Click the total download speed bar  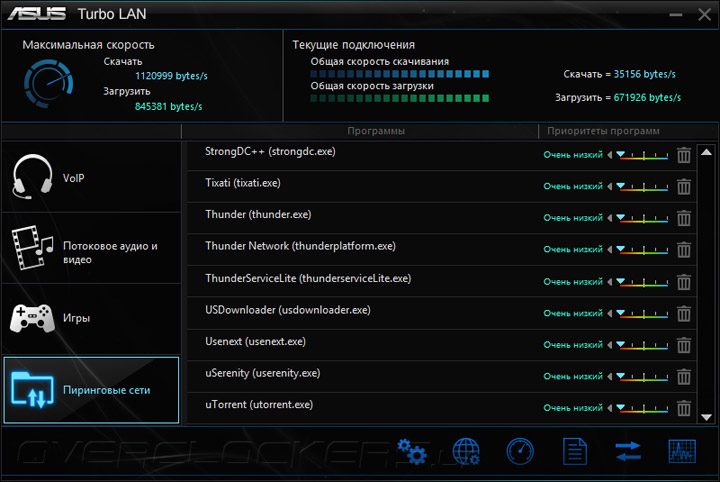[399, 74]
